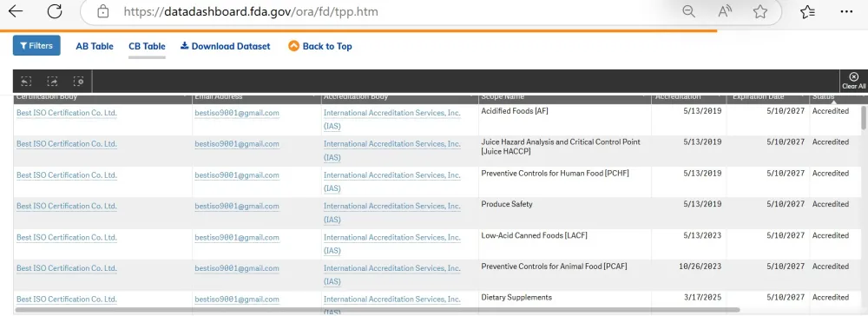Screen dimensions: 868x316
Task: Click the horizontal table scrollbar
Action: pyautogui.click(x=378, y=310)
